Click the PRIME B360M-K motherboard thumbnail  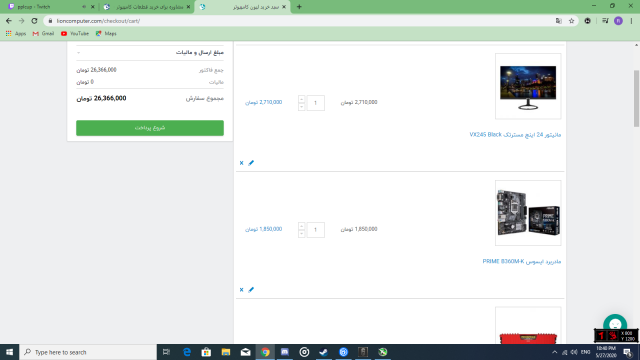pos(528,213)
